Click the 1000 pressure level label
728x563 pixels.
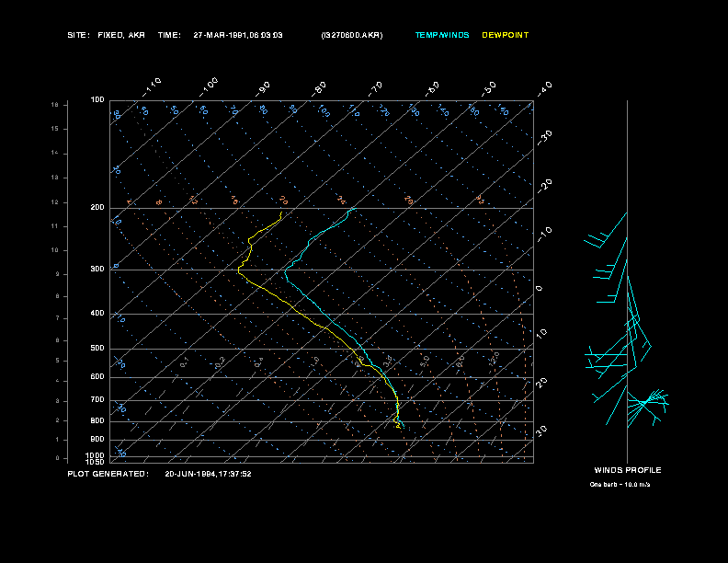(x=96, y=455)
